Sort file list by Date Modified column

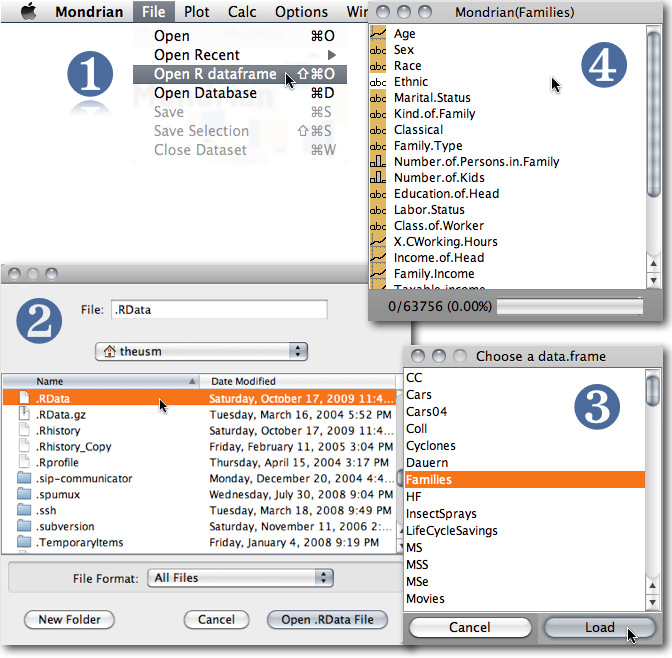pos(298,381)
